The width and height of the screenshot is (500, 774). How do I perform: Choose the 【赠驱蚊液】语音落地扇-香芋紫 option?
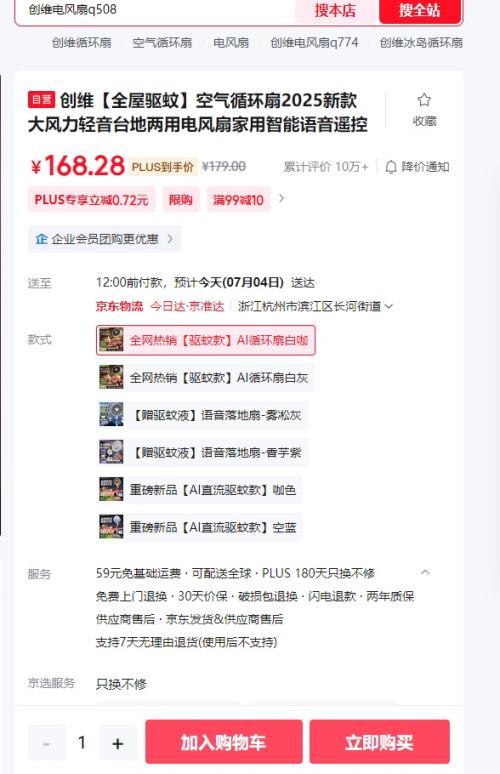tap(202, 452)
